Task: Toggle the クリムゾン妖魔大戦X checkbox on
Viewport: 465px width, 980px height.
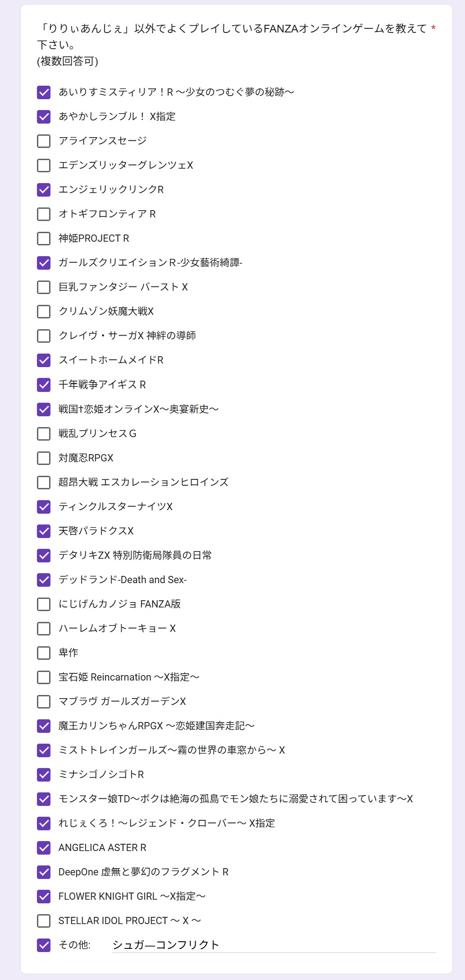Action: (x=44, y=311)
